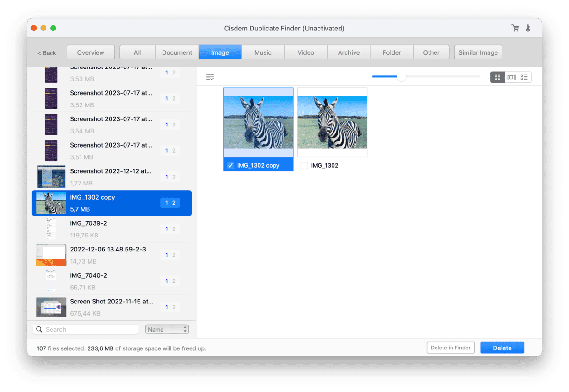This screenshot has width=569, height=392.
Task: Open the IMG_1302 copy zebra thumbnail in sidebar
Action: pyautogui.click(x=51, y=203)
